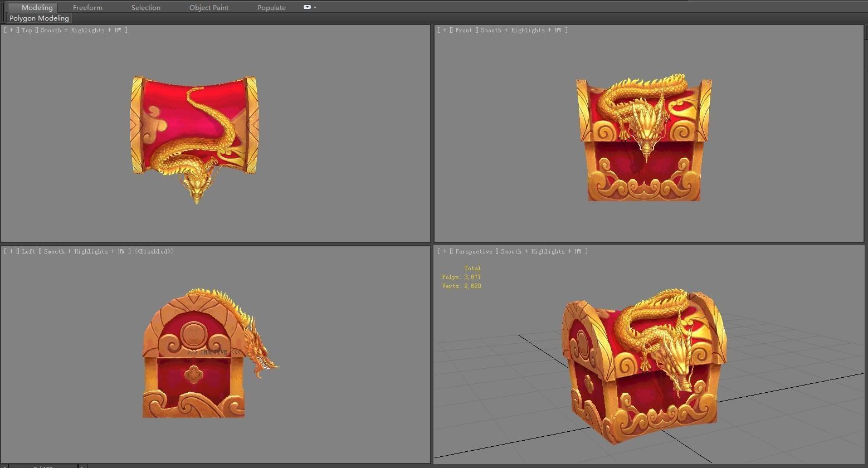Open the Perspective viewport shading label menu

[x=541, y=251]
